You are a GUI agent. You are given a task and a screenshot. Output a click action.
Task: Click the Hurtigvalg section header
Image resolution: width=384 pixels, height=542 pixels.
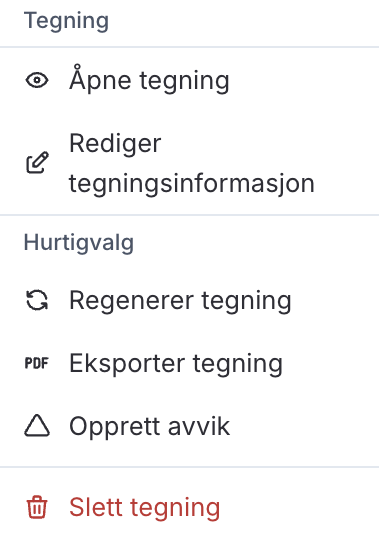79,243
